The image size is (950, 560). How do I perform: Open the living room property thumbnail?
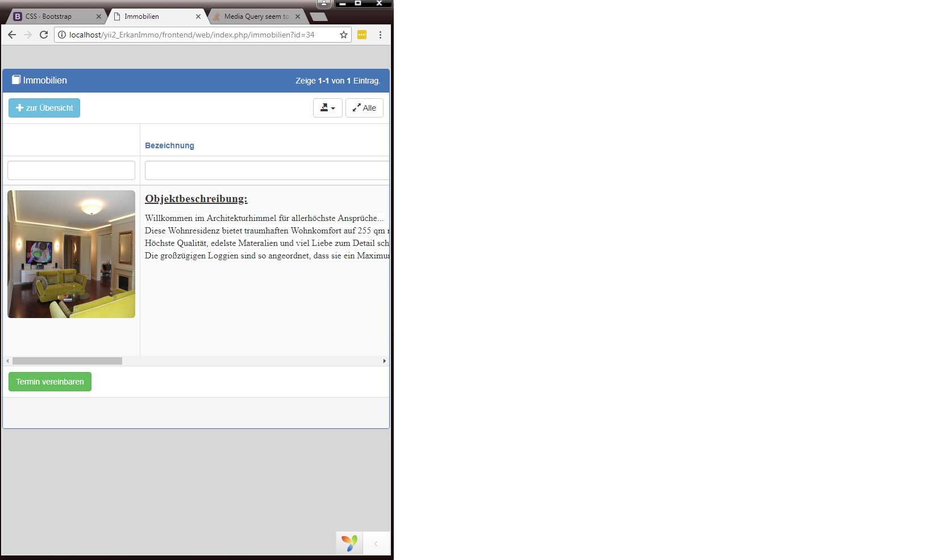[x=70, y=254]
